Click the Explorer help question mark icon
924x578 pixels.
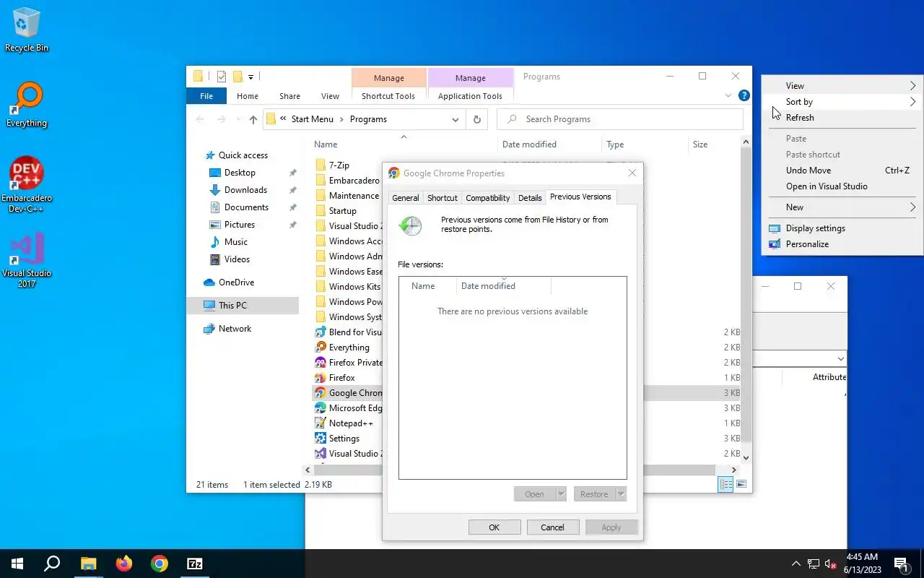click(x=744, y=95)
